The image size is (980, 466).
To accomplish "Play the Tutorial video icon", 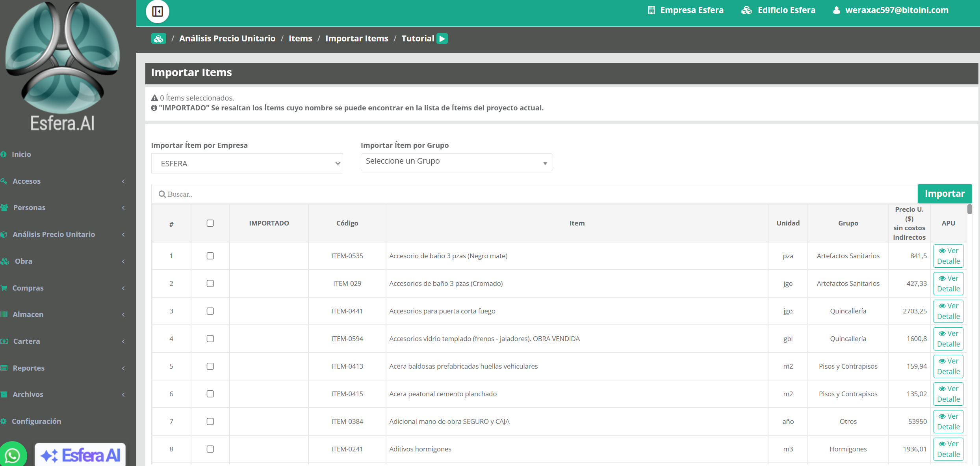I will coord(442,39).
